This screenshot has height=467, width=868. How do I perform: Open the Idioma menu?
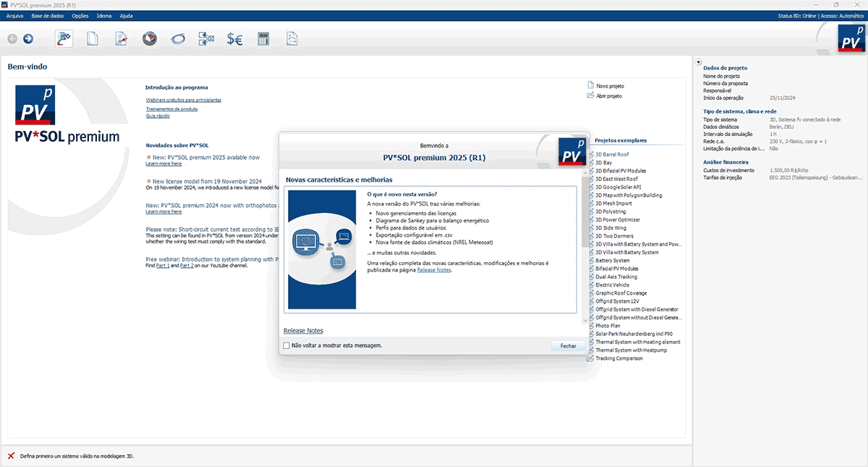(103, 15)
